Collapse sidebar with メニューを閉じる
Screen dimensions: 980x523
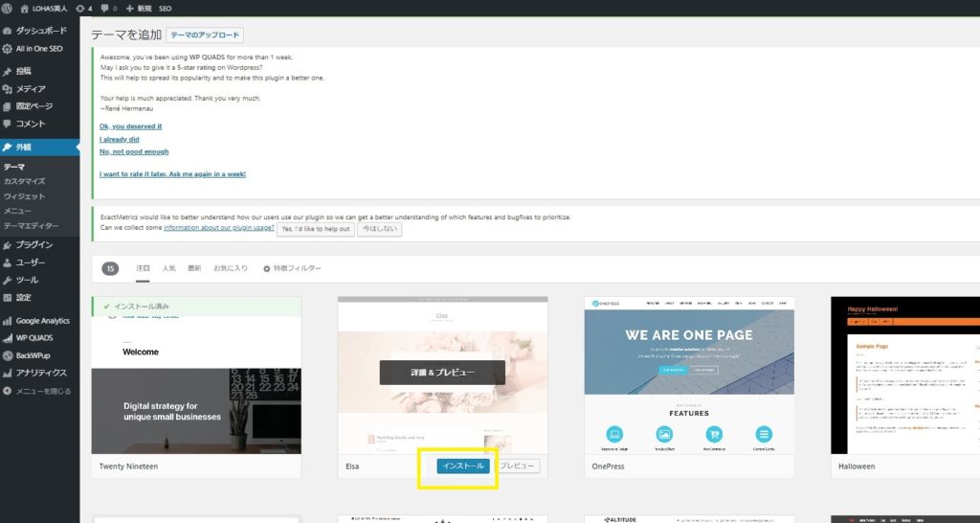pyautogui.click(x=39, y=391)
